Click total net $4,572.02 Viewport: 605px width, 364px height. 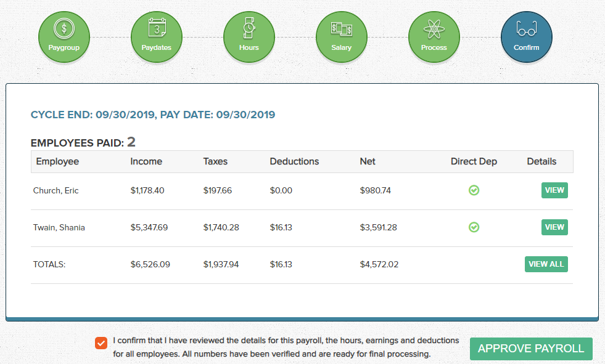(379, 264)
